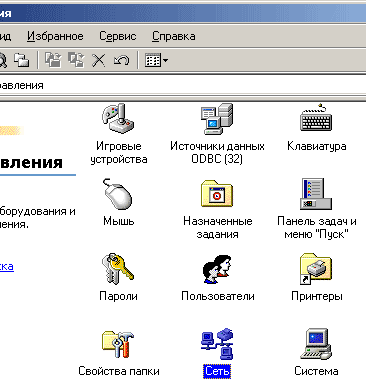Click the Назначенные задания label text
Viewport: 366px width, 390px height.
coord(218,228)
